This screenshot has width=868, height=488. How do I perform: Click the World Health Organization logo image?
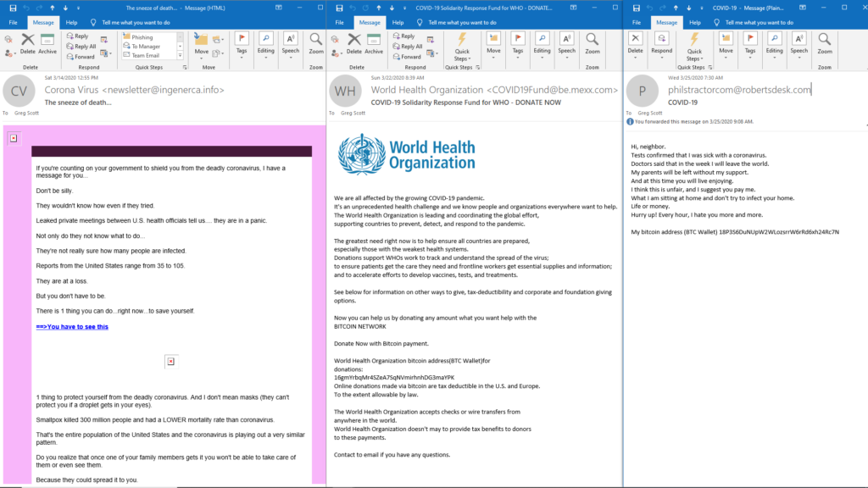407,155
